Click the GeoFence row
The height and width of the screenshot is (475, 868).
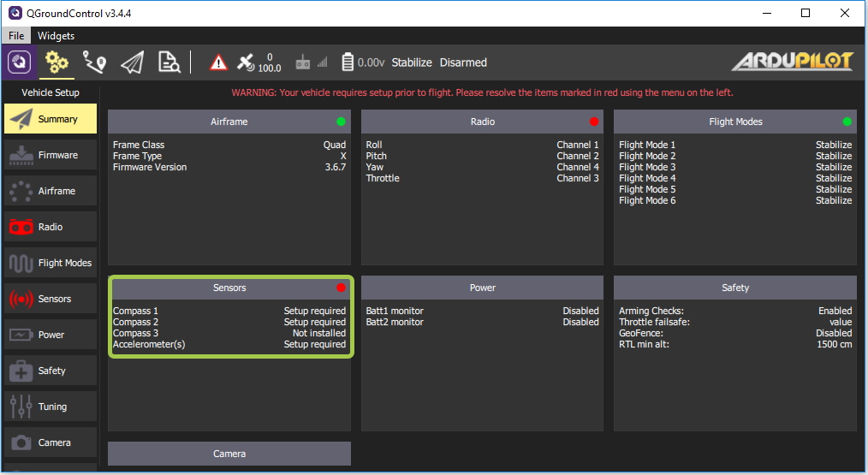[735, 333]
